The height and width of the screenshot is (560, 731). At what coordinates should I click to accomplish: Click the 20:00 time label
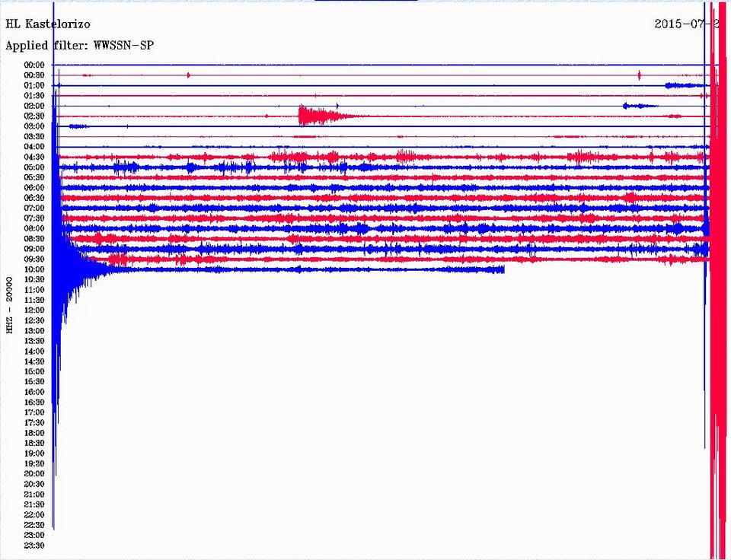34,473
